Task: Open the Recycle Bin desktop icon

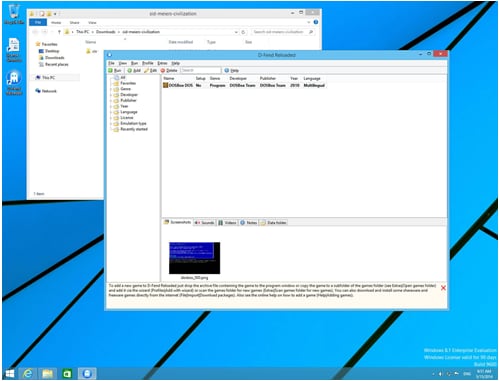Action: pyautogui.click(x=14, y=14)
